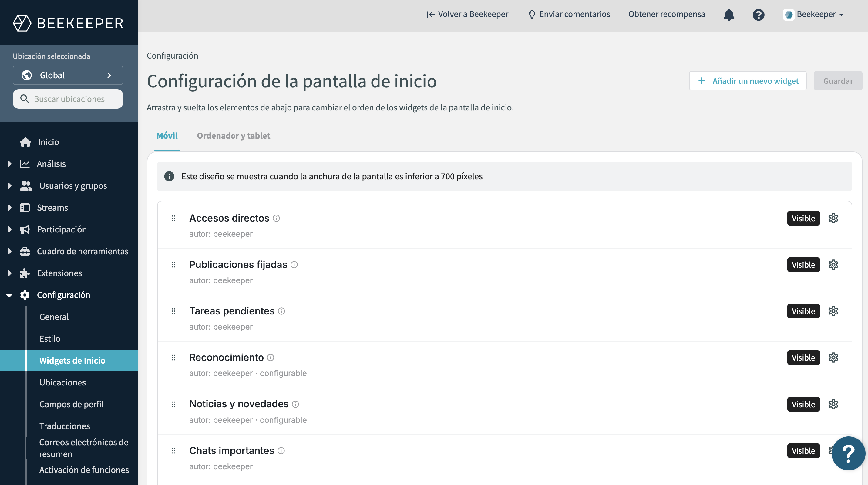Open General settings in sidebar

(x=54, y=317)
